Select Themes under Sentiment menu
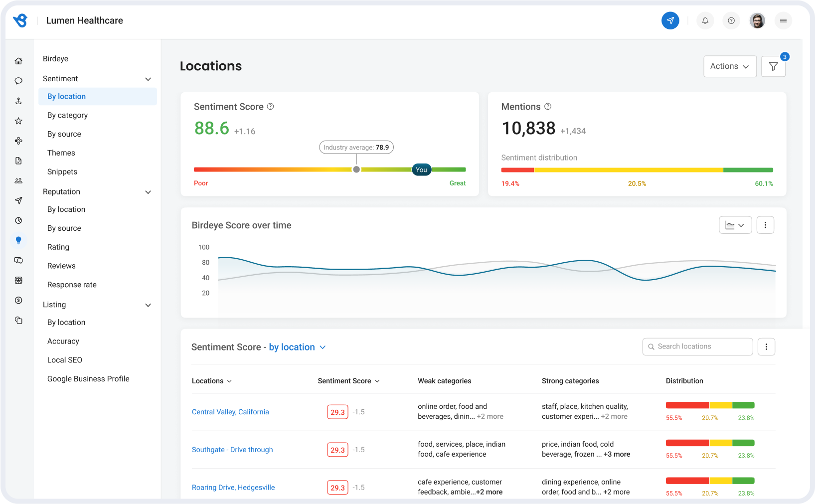815x504 pixels. (x=61, y=153)
